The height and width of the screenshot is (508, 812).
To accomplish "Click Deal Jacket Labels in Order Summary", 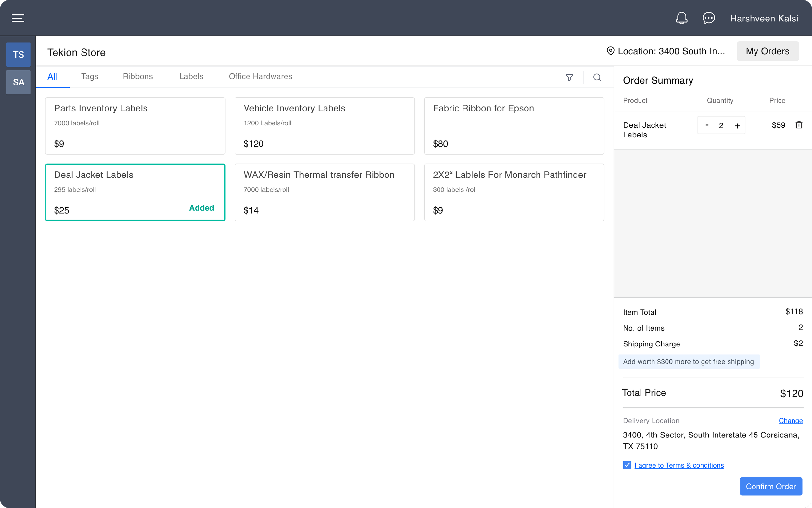I will pos(644,130).
